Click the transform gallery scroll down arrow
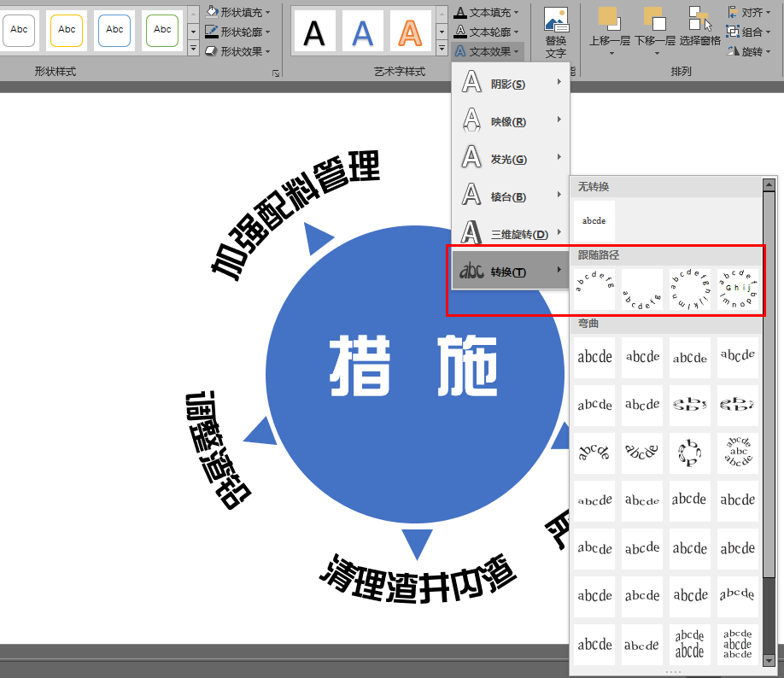Image resolution: width=784 pixels, height=678 pixels. [769, 661]
